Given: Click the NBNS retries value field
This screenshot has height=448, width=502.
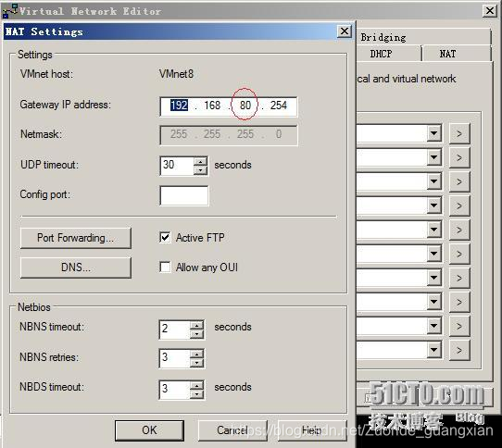Looking at the screenshot, I should pyautogui.click(x=174, y=358).
